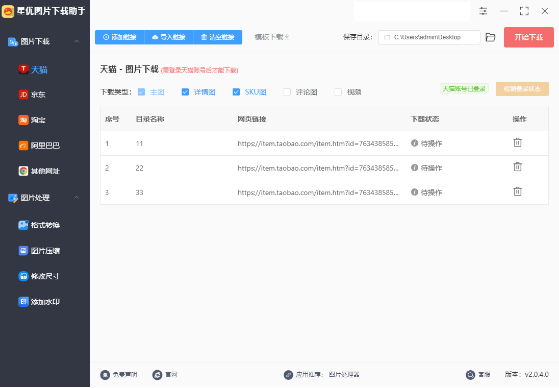Image resolution: width=559 pixels, height=388 pixels.
Task: Select directory name cell 33
Action: point(139,193)
